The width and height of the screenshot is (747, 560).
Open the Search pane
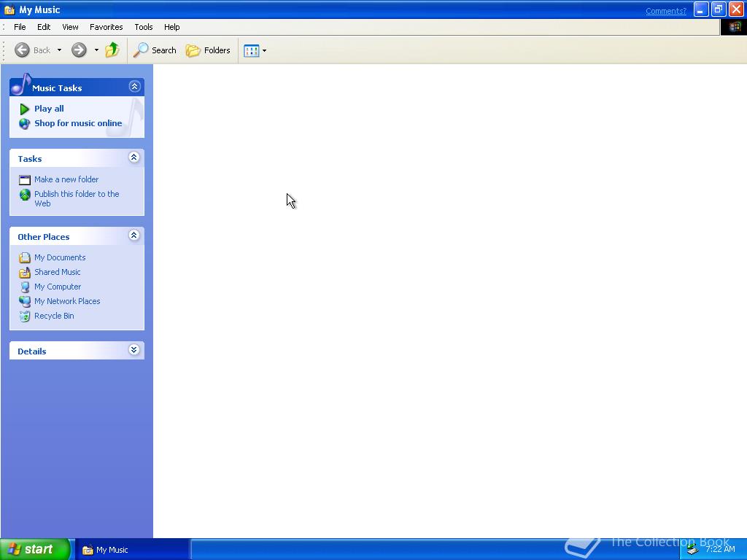pos(155,50)
